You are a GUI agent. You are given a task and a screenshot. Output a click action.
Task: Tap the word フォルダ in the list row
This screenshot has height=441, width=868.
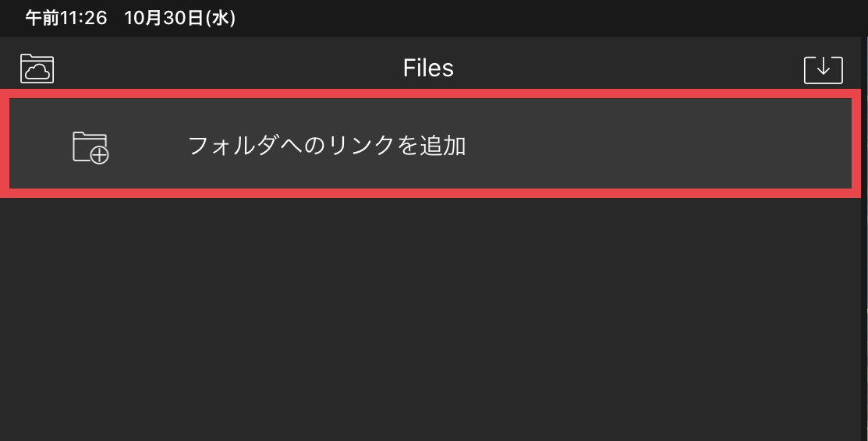(232, 146)
